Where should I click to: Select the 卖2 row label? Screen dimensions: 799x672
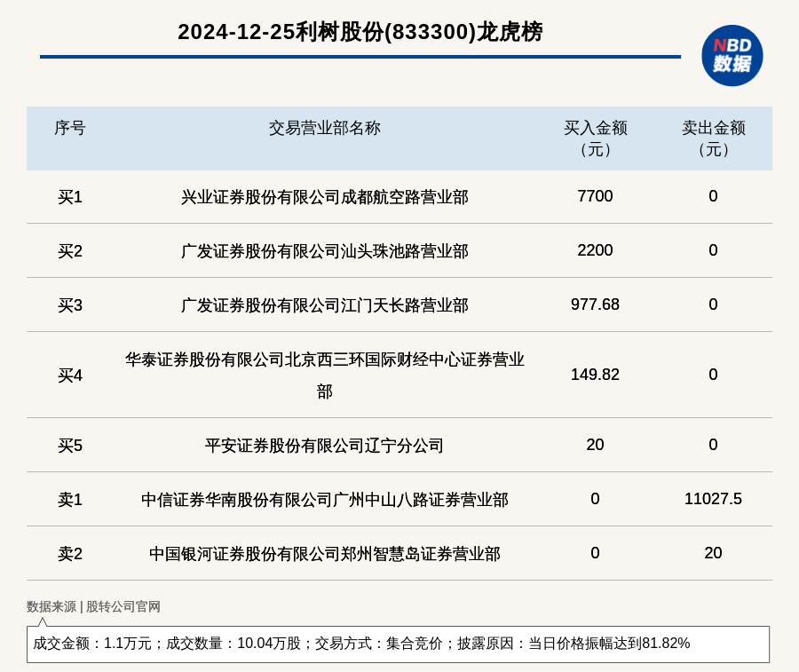[70, 553]
